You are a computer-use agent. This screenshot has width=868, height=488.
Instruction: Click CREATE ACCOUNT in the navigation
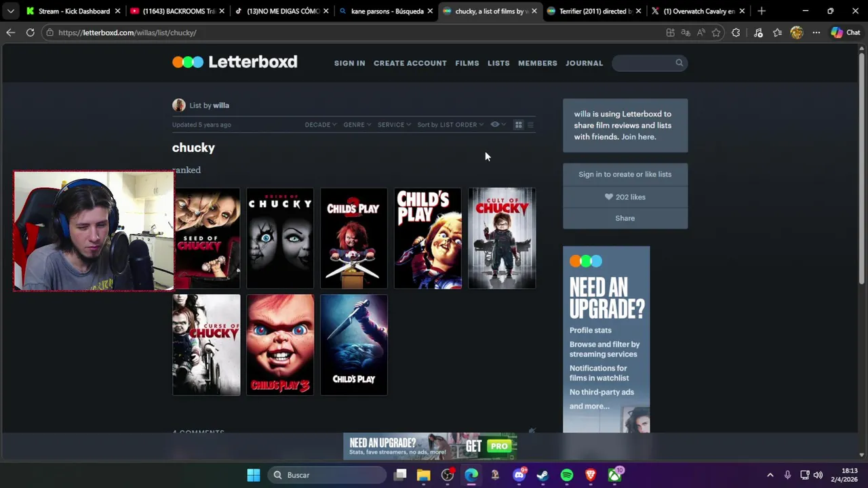pyautogui.click(x=410, y=63)
